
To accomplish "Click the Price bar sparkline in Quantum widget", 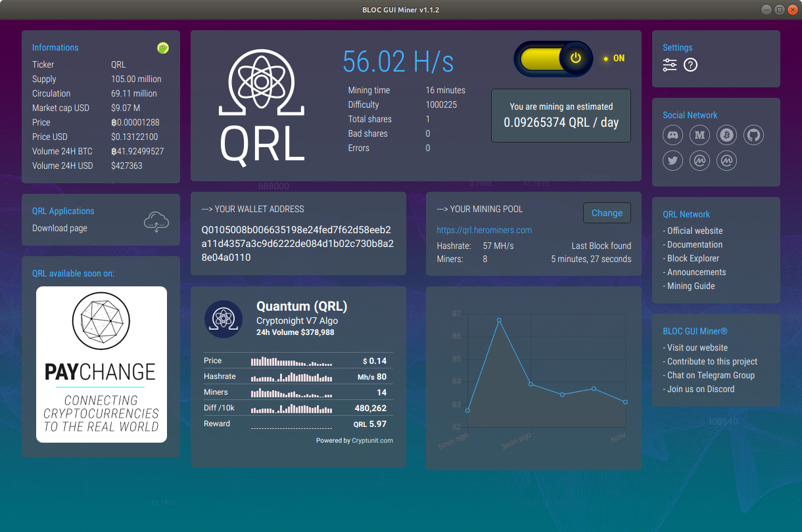I will tap(291, 361).
